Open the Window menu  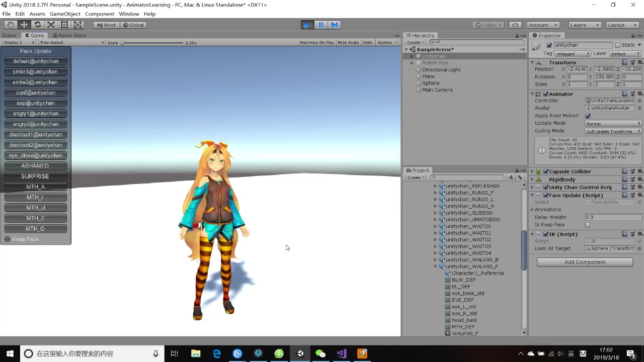(x=129, y=14)
